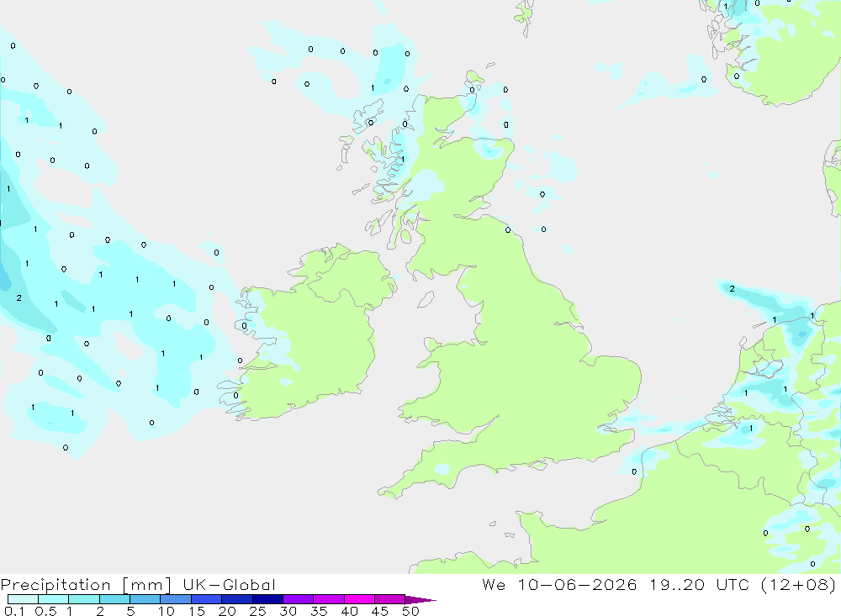Viewport: 841px width, 616px height.
Task: Click the 40–45 mm magenta legend swatch
Action: [x=359, y=599]
